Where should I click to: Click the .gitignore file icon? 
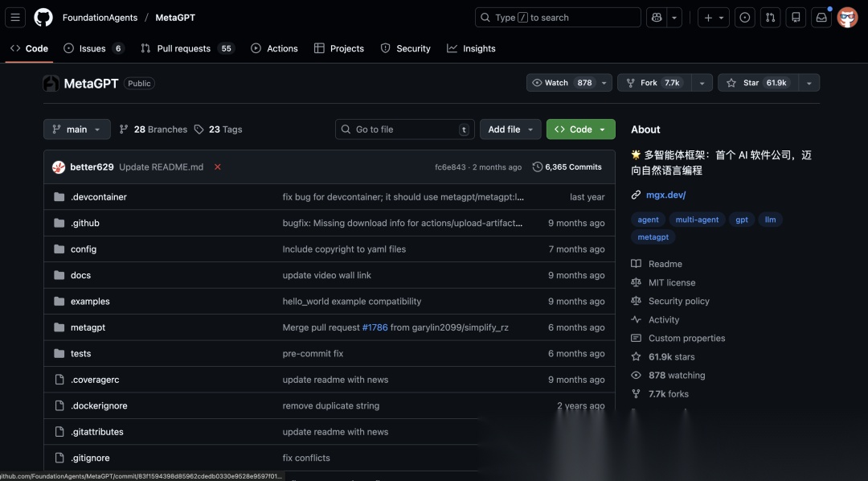[x=59, y=458]
